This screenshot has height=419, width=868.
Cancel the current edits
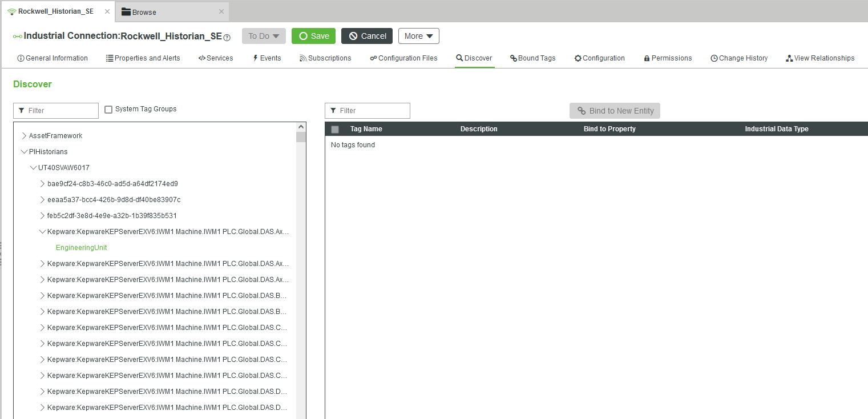[366, 35]
